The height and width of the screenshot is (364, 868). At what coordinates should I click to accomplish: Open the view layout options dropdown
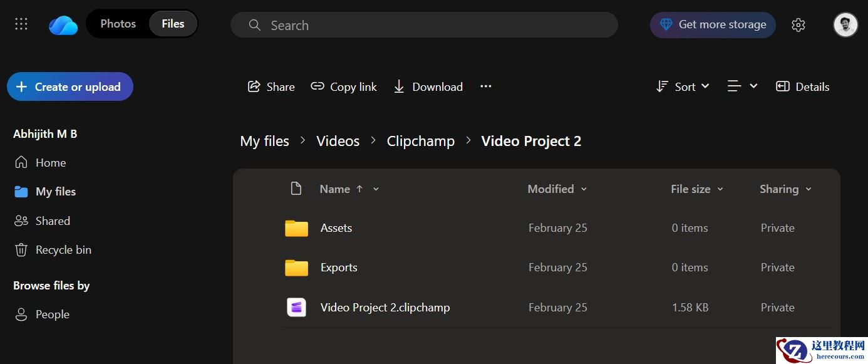[742, 86]
